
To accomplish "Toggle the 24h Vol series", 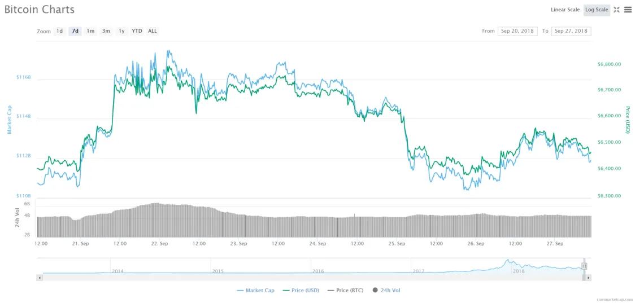I will (x=386, y=290).
